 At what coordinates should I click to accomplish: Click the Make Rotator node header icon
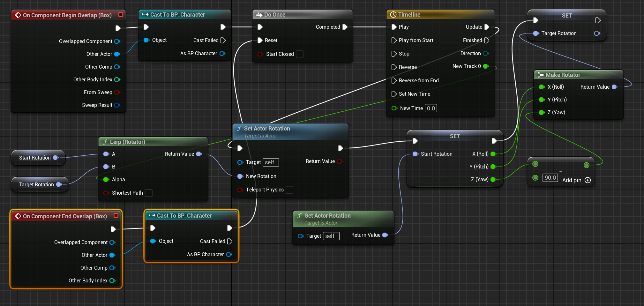541,75
